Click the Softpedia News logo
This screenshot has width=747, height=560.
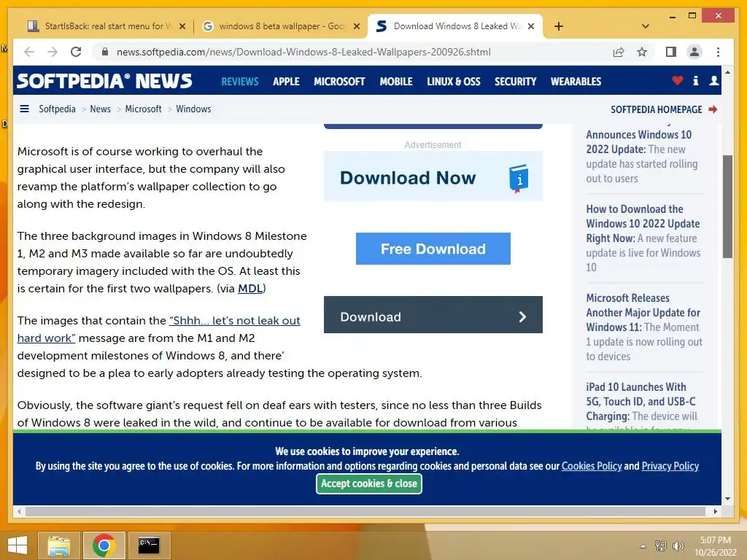pyautogui.click(x=105, y=80)
